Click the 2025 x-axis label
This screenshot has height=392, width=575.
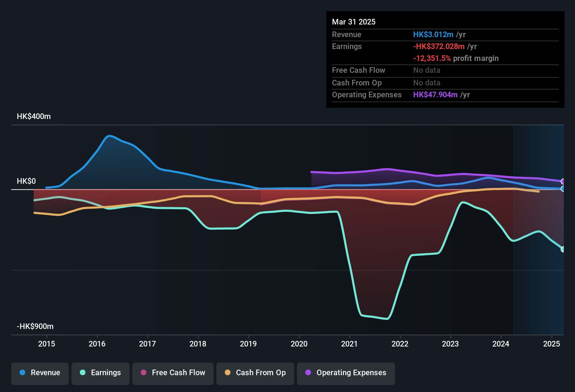click(552, 344)
